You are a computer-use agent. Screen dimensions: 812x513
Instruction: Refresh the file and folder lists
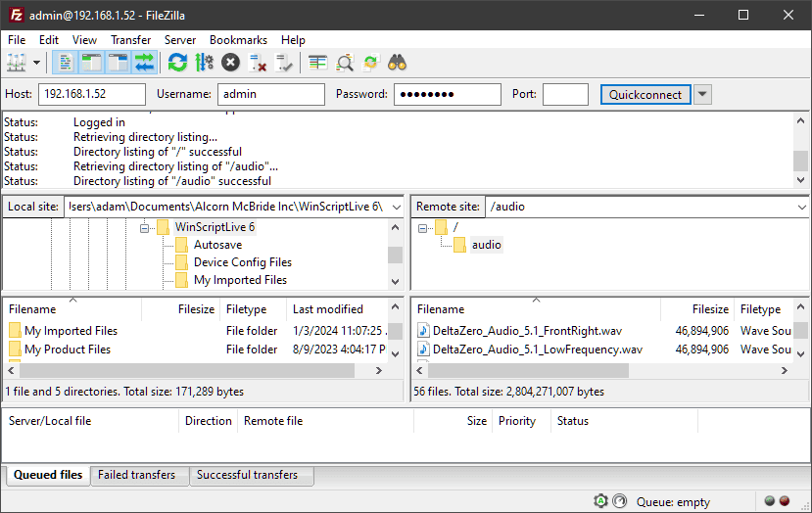[x=177, y=63]
